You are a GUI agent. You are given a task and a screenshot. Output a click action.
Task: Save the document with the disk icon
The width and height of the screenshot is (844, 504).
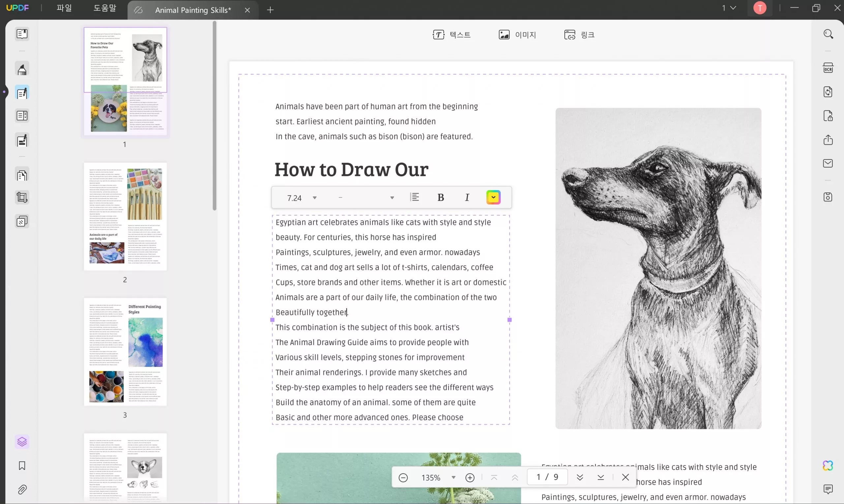(828, 197)
